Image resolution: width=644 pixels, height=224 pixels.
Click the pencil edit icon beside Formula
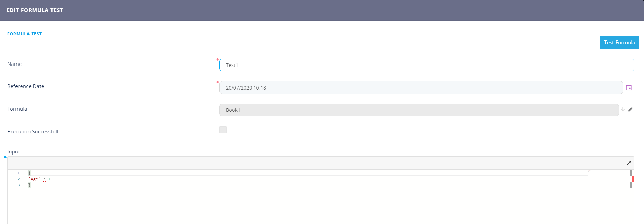[x=630, y=109]
